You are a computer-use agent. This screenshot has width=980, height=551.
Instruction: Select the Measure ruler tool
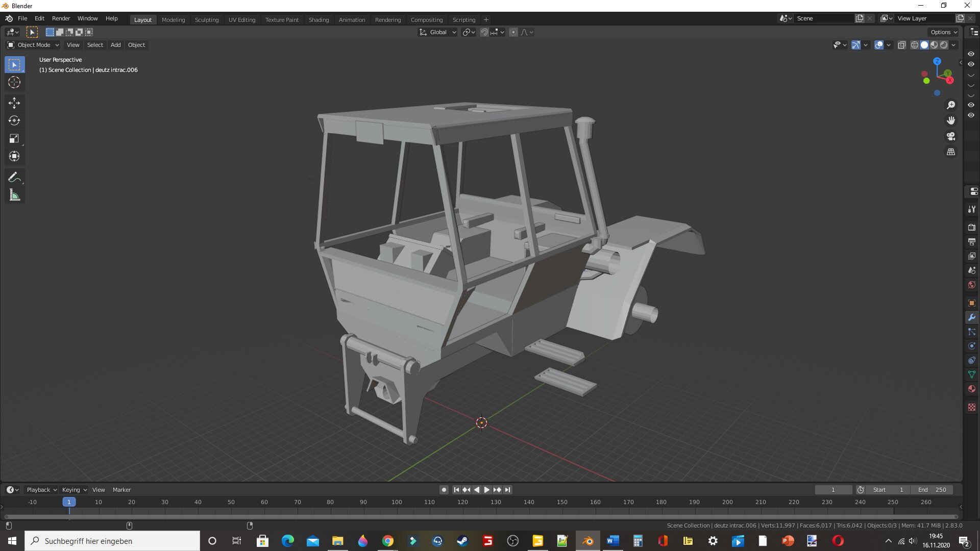coord(14,195)
